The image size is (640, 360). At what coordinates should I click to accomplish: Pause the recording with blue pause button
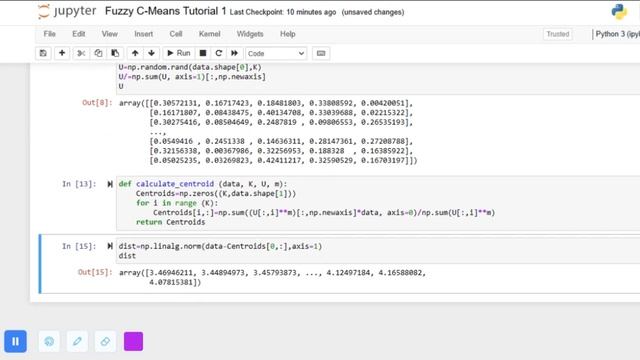[x=16, y=341]
